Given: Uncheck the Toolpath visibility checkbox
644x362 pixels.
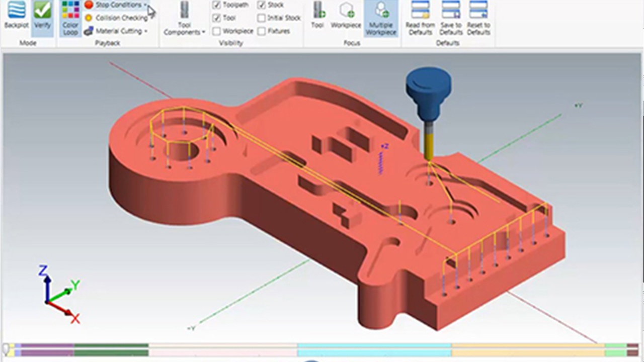Looking at the screenshot, I should (x=216, y=5).
